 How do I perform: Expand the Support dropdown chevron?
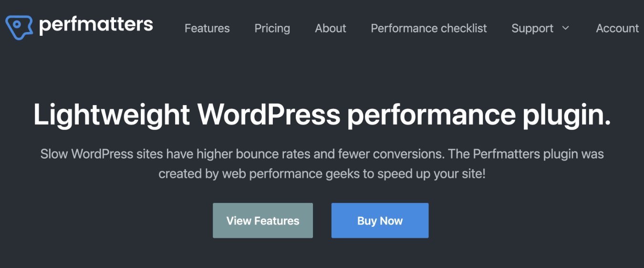click(566, 28)
